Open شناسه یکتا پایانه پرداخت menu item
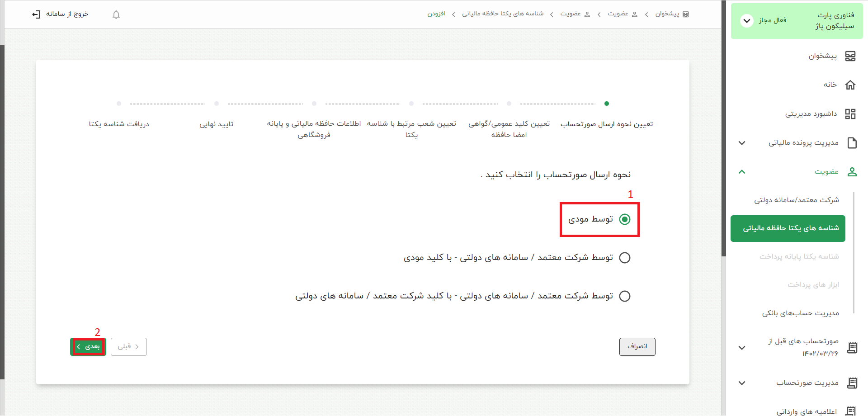This screenshot has width=868, height=416. click(x=799, y=256)
